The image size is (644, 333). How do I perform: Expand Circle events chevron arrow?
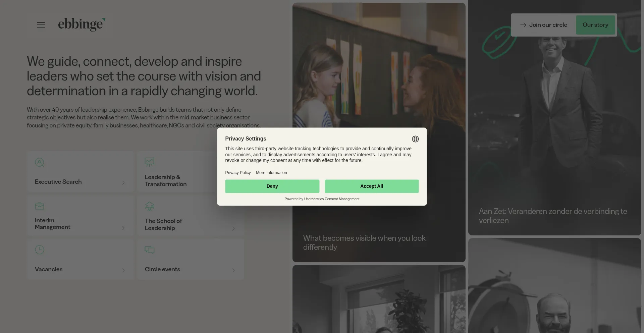coord(233,270)
